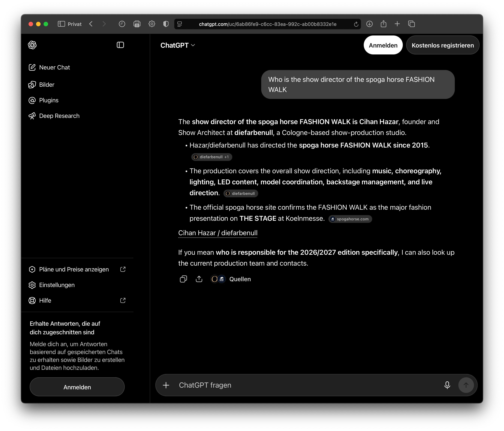Click the privacy shield icon in toolbar

click(166, 24)
